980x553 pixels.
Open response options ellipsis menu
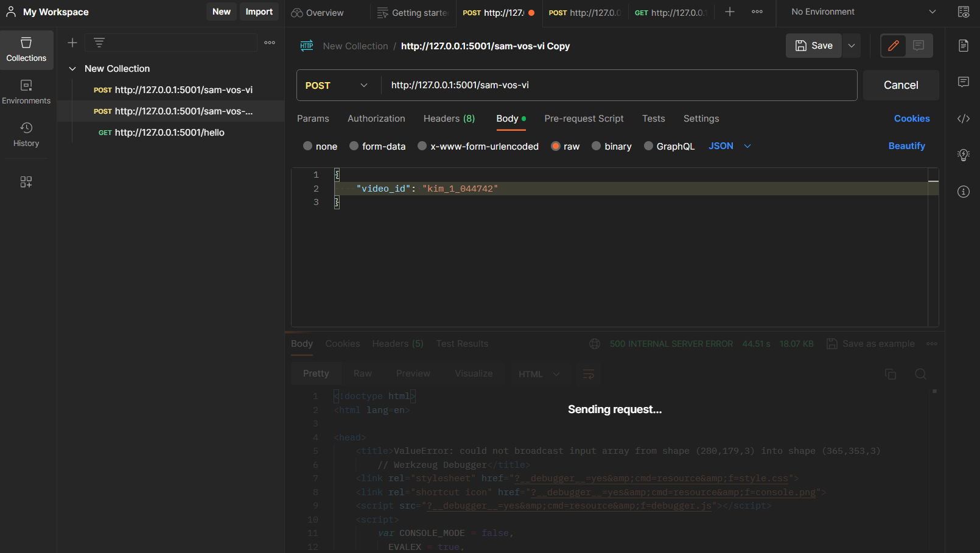pos(932,344)
